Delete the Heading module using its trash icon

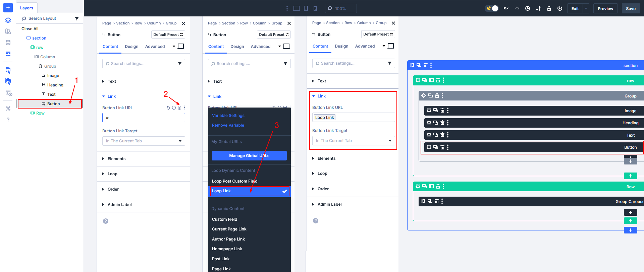[x=442, y=123]
